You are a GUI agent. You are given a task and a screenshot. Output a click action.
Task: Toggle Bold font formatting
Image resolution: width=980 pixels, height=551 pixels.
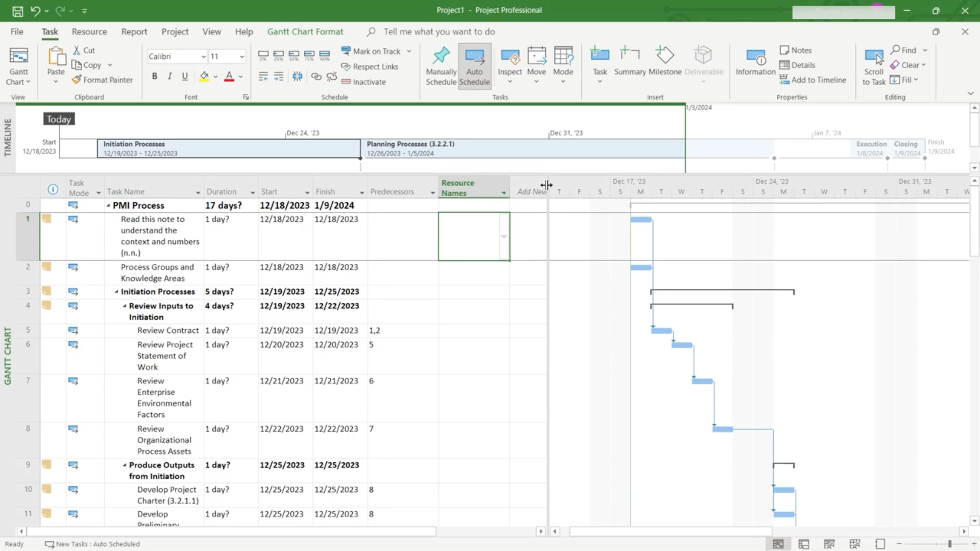coord(155,77)
